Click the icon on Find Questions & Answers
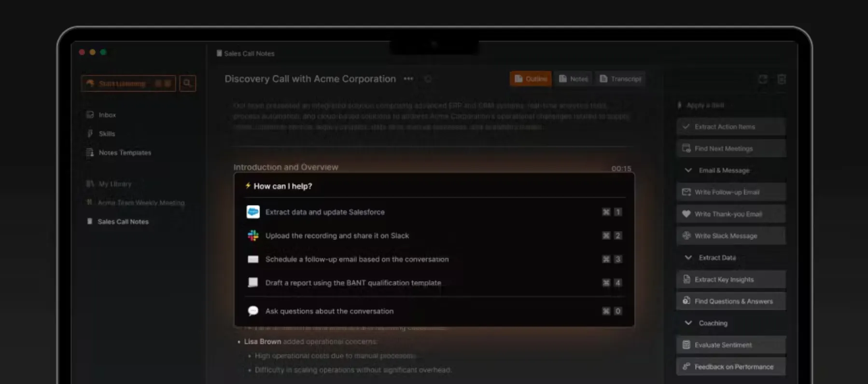Image resolution: width=868 pixels, height=384 pixels. click(x=686, y=301)
